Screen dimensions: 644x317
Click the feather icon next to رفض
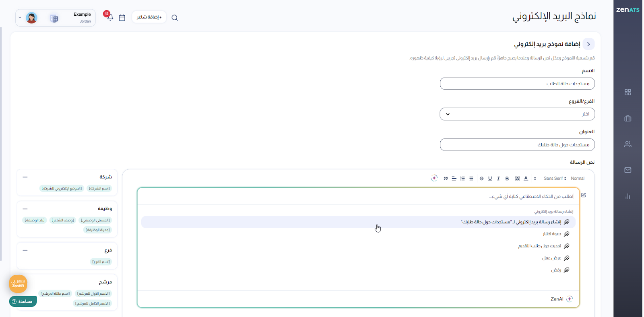(567, 270)
